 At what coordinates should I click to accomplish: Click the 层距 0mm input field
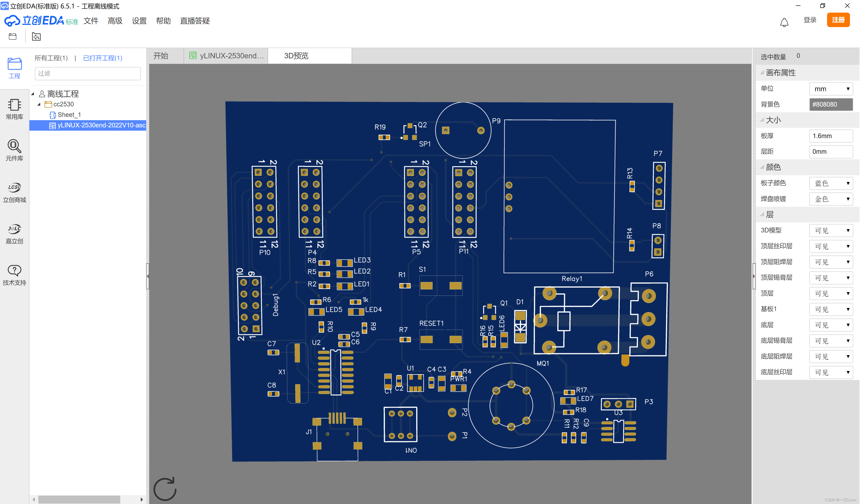(x=831, y=151)
